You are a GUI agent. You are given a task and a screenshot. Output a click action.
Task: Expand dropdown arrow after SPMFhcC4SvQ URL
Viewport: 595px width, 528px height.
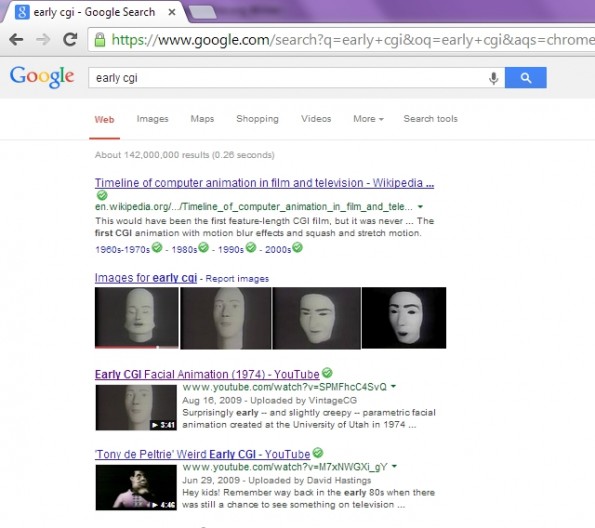(394, 386)
